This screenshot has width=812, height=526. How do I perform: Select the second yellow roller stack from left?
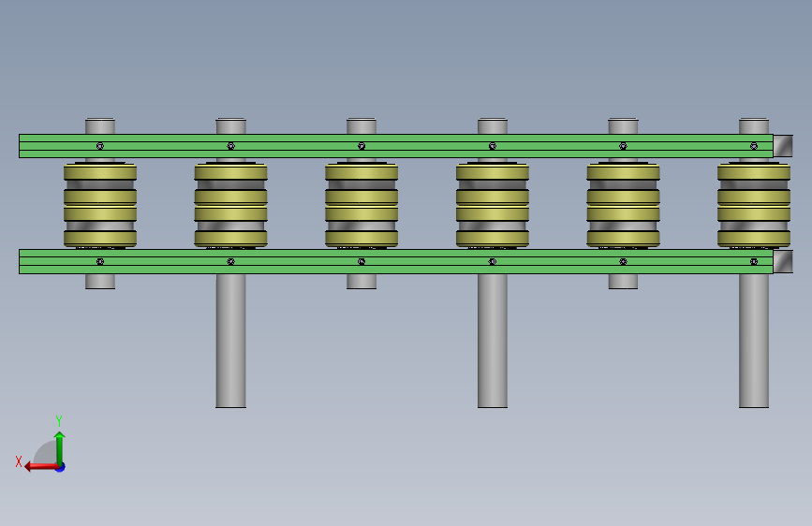231,205
